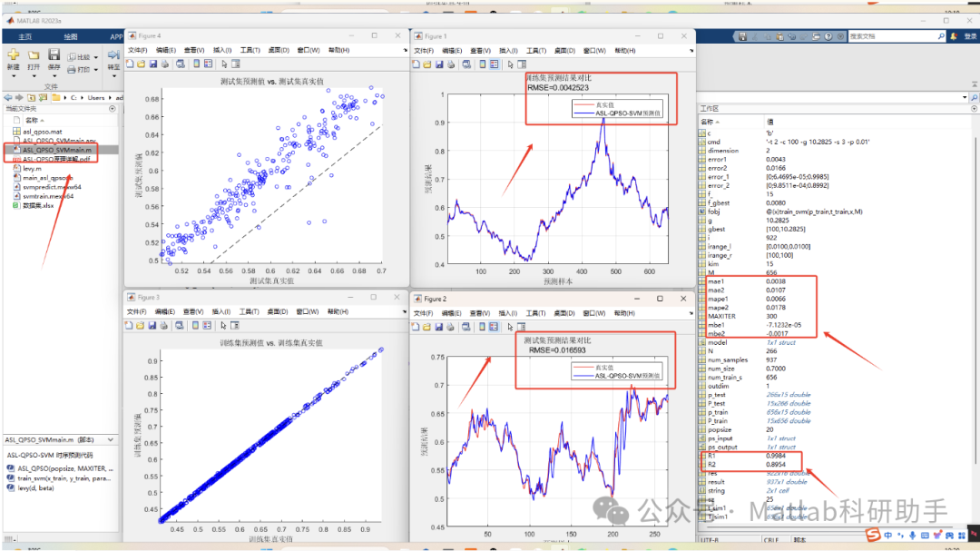Expand 工作区 panel actions menu
This screenshot has width=980, height=551.
coord(974,109)
